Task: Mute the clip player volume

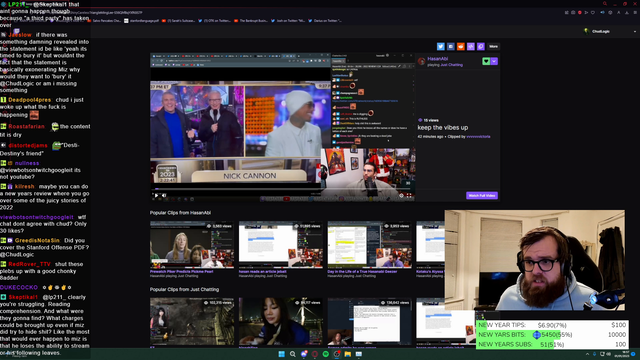Action: click(164, 196)
